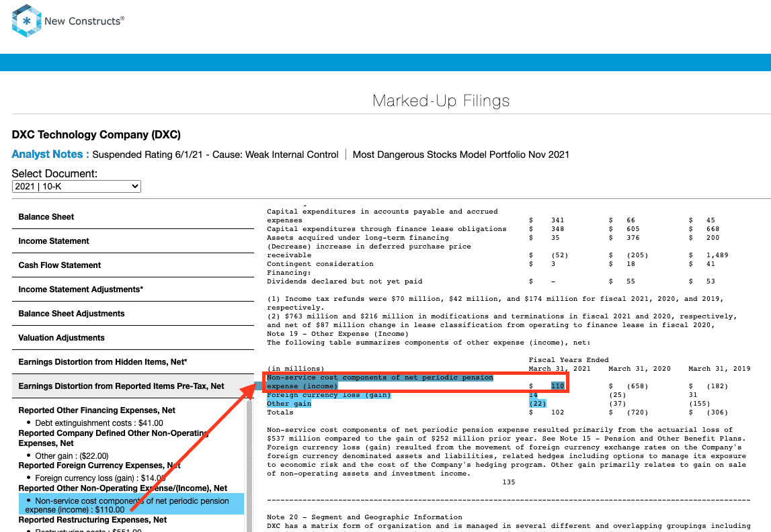
Task: Select the Balance Sheet section
Action: point(133,217)
